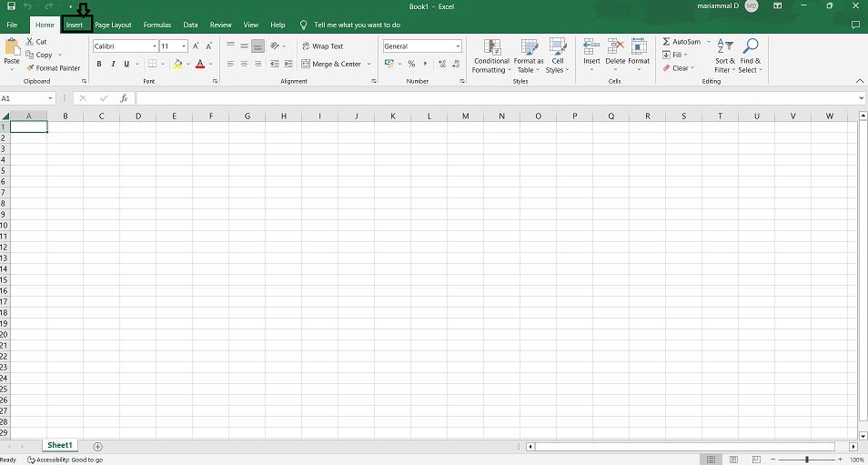Image resolution: width=868 pixels, height=465 pixels.
Task: Switch to the Page Layout tab
Action: (113, 25)
